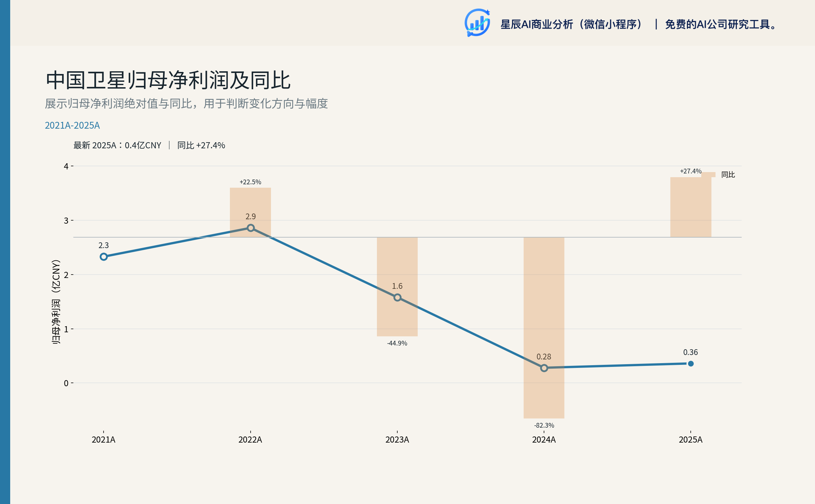
Task: Click the 2021A x-axis label
Action: pos(104,440)
